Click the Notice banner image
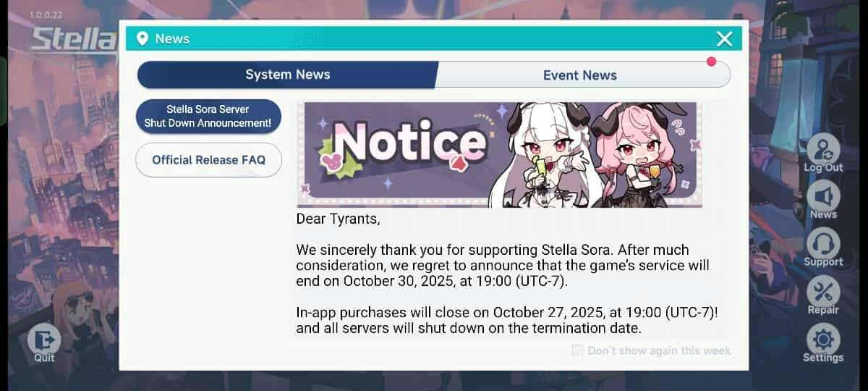 [x=500, y=154]
